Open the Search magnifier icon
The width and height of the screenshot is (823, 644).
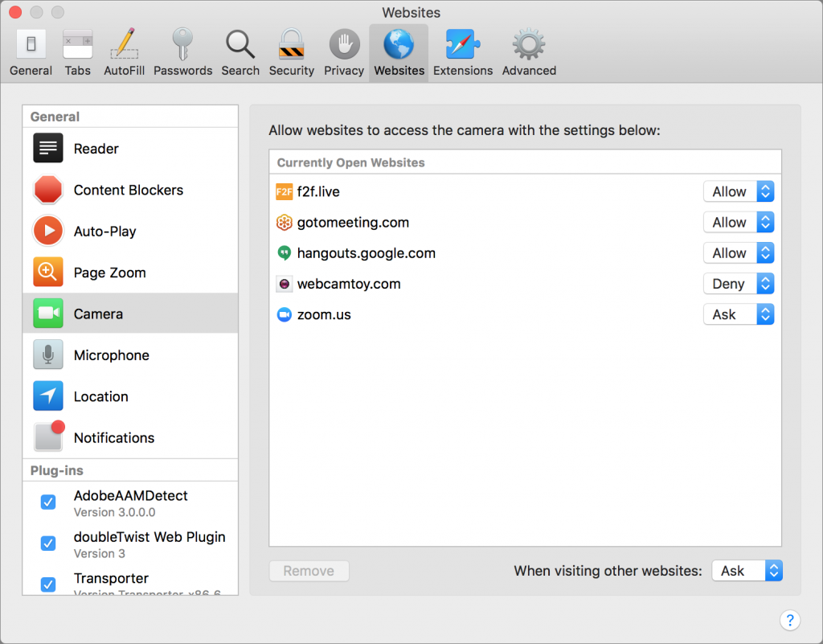[240, 44]
